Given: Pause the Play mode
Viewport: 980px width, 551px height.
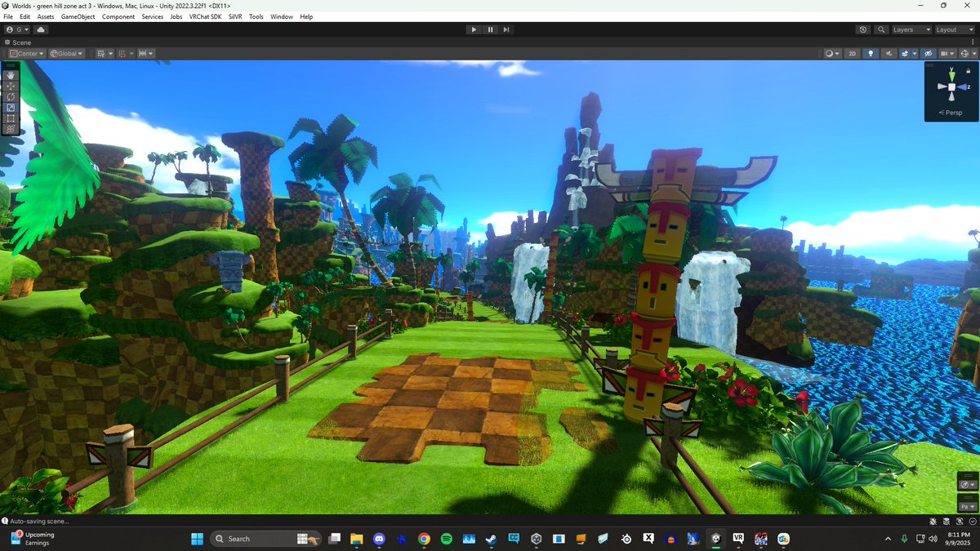Looking at the screenshot, I should [x=490, y=29].
